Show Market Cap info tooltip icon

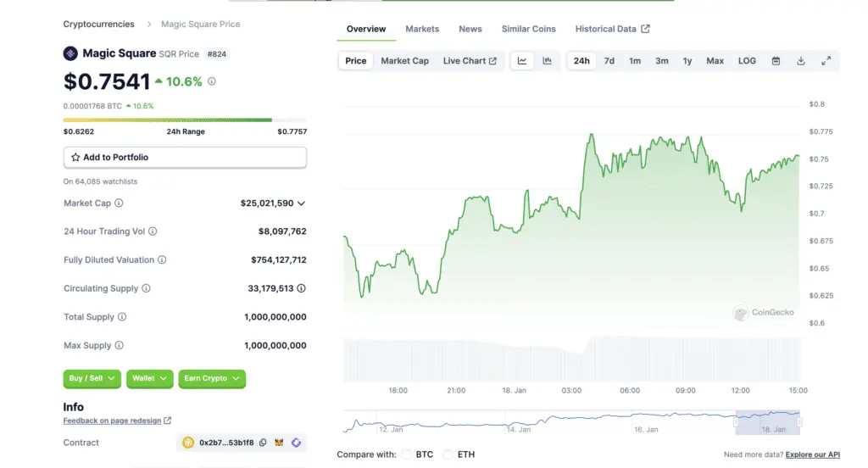(x=119, y=203)
